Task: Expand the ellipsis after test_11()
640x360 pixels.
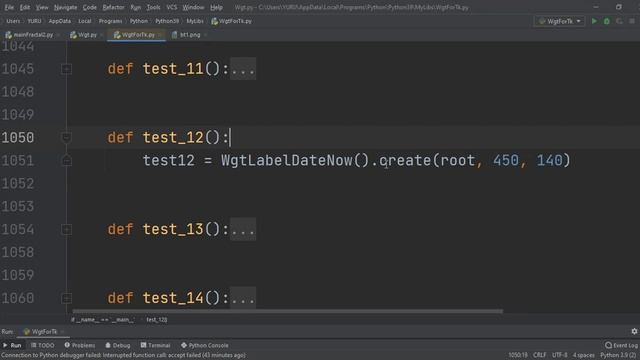Action: pos(243,69)
